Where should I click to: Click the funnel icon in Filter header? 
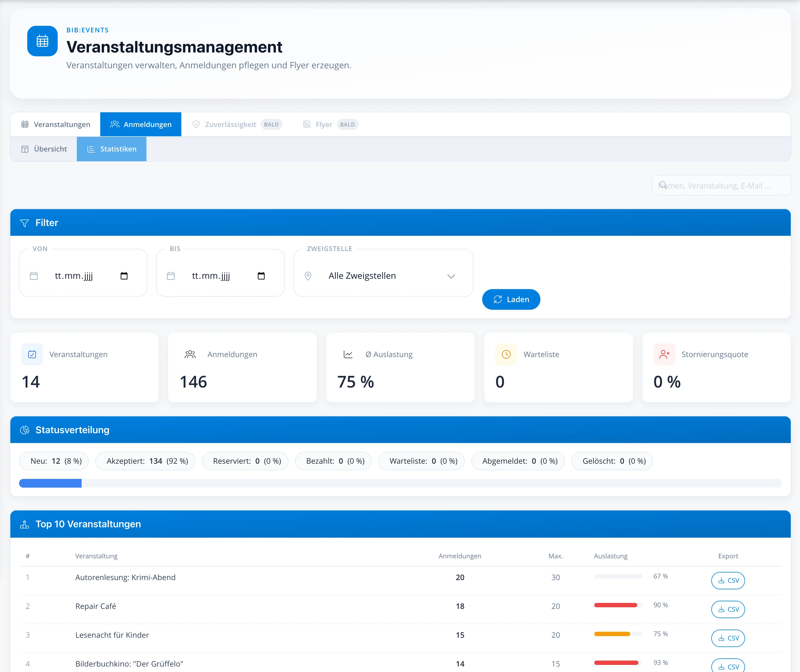(x=24, y=223)
